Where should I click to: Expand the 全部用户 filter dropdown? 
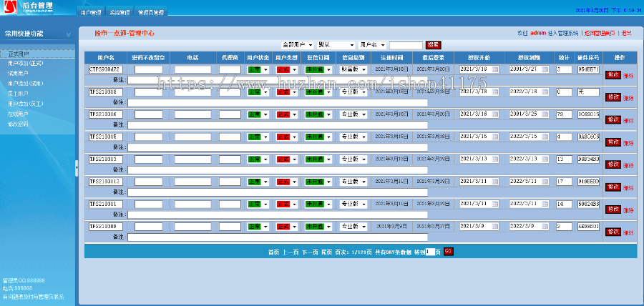pyautogui.click(x=297, y=44)
